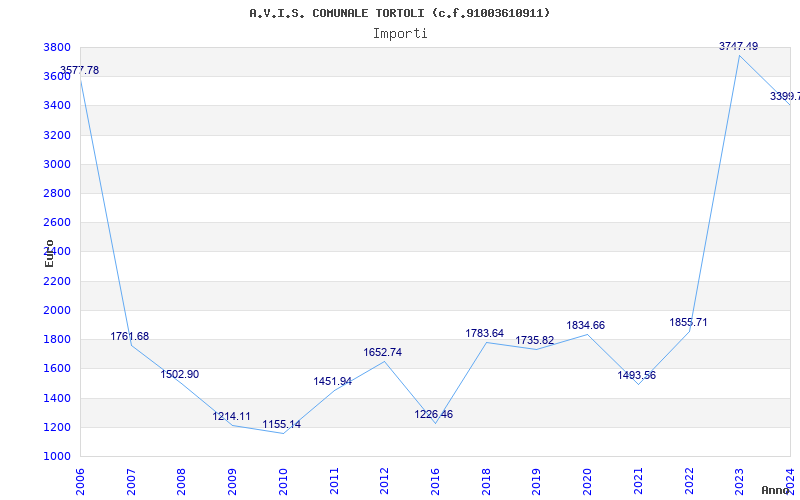Click the 3000 y-axis tick label
Image resolution: width=800 pixels, height=500 pixels.
57,164
